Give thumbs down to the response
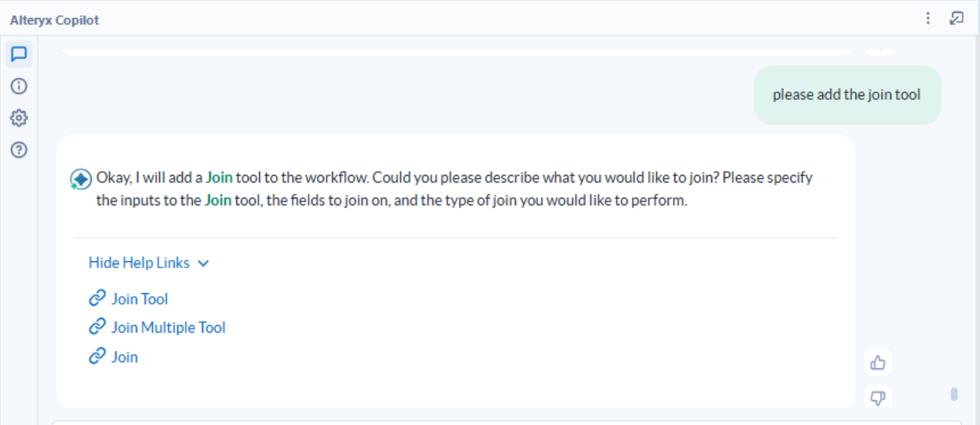Screen dimensions: 980x425 point(878,397)
